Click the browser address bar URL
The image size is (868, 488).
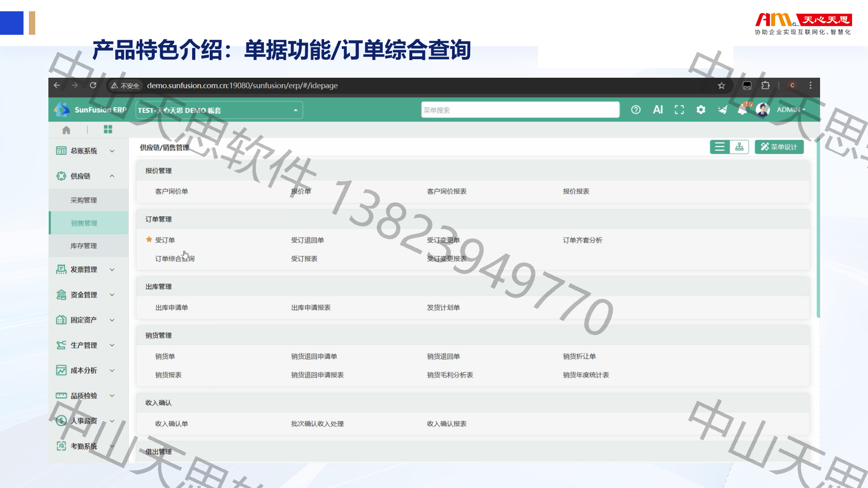(242, 86)
